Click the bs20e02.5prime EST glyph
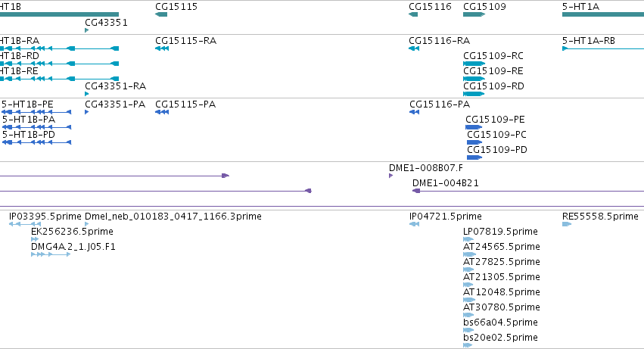 pyautogui.click(x=468, y=346)
